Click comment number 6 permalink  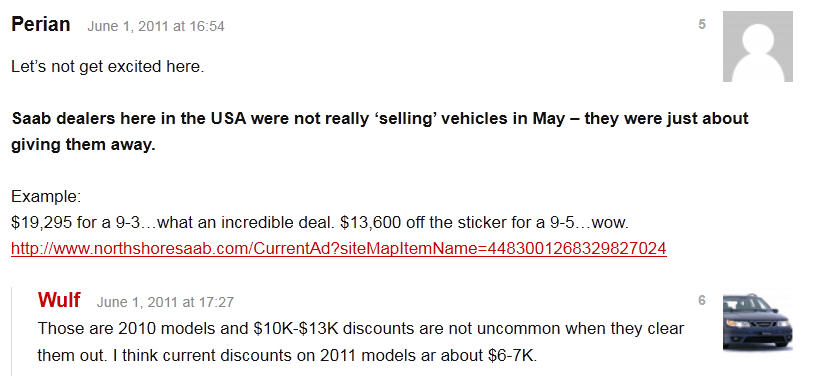702,300
